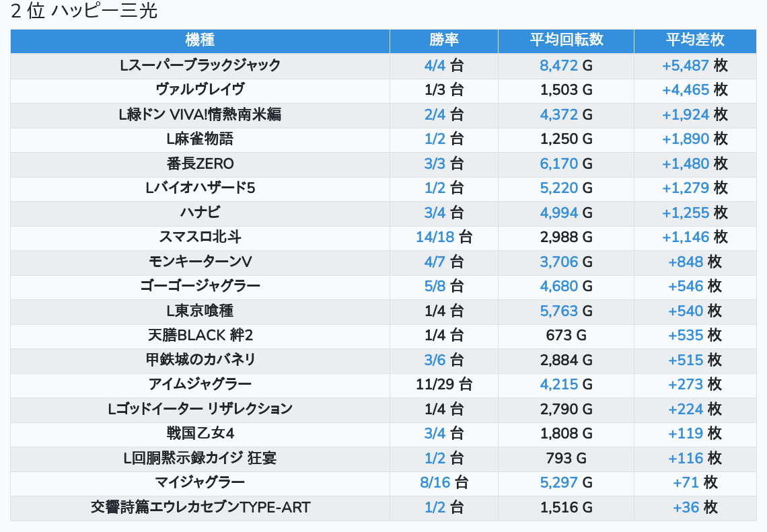Select the 戦国乙女4 machine name
The height and width of the screenshot is (532, 767).
point(200,433)
